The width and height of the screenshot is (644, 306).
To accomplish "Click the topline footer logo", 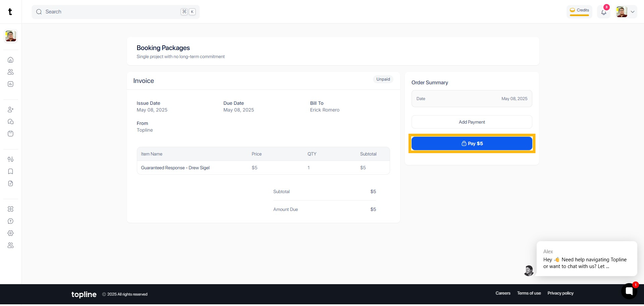I will (84, 294).
